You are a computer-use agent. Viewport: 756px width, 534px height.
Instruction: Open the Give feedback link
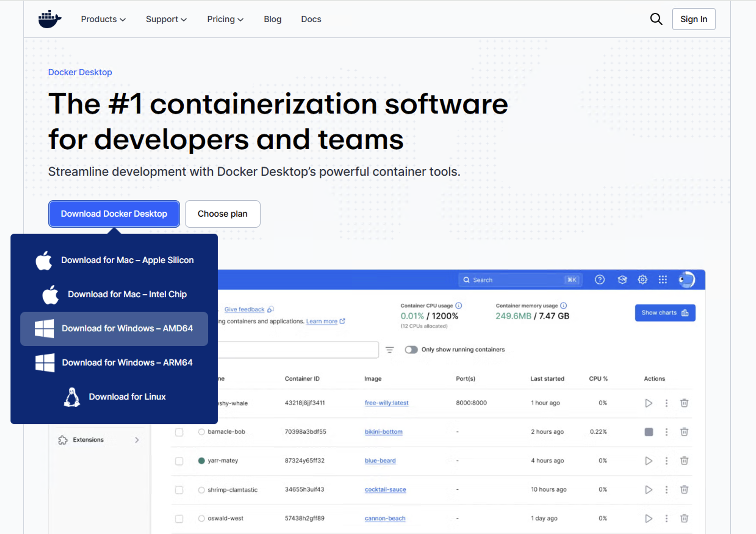[244, 309]
